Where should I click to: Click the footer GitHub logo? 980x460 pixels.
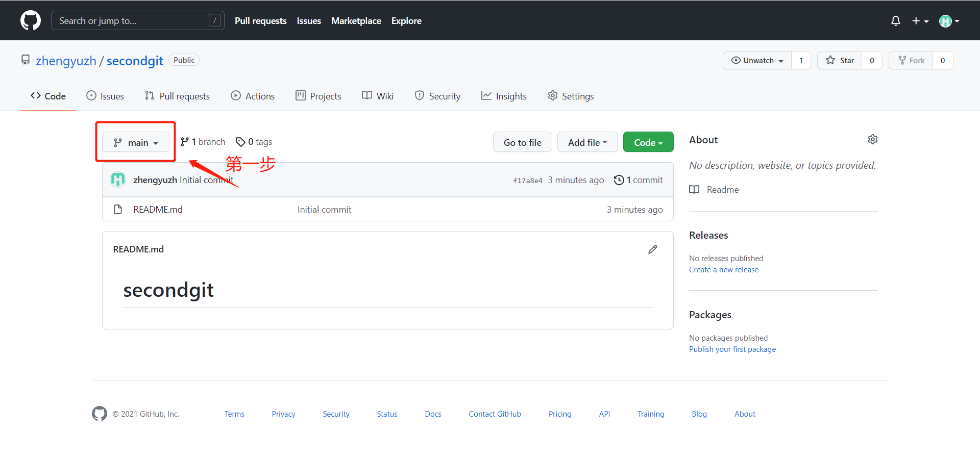point(100,414)
